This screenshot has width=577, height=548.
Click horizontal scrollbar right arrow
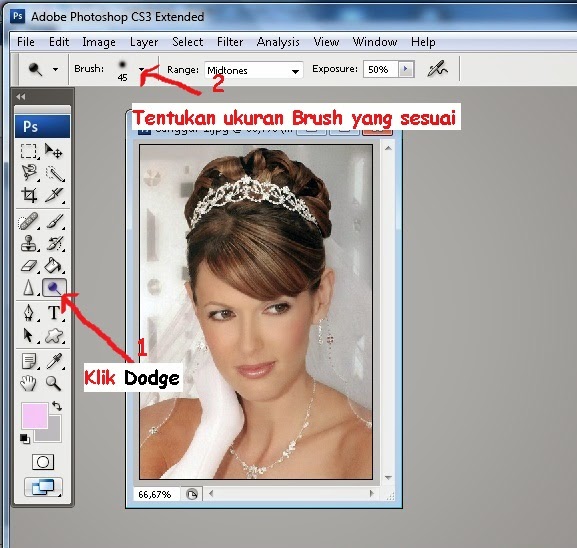371,493
